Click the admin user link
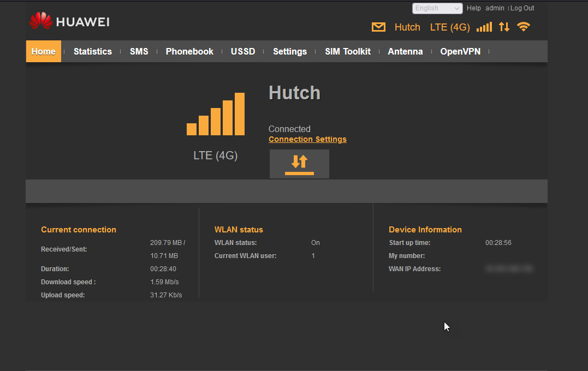The image size is (588, 371). tap(495, 8)
